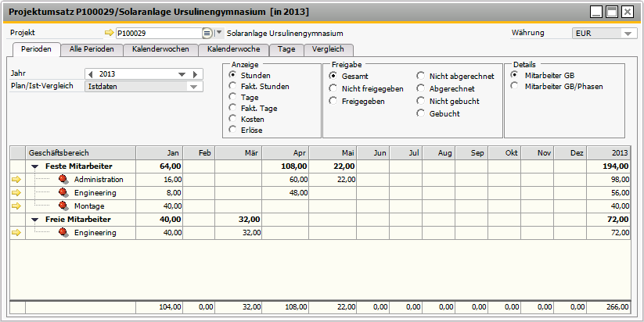Click into the Projekt input field
This screenshot has width=644, height=322.
coord(158,34)
